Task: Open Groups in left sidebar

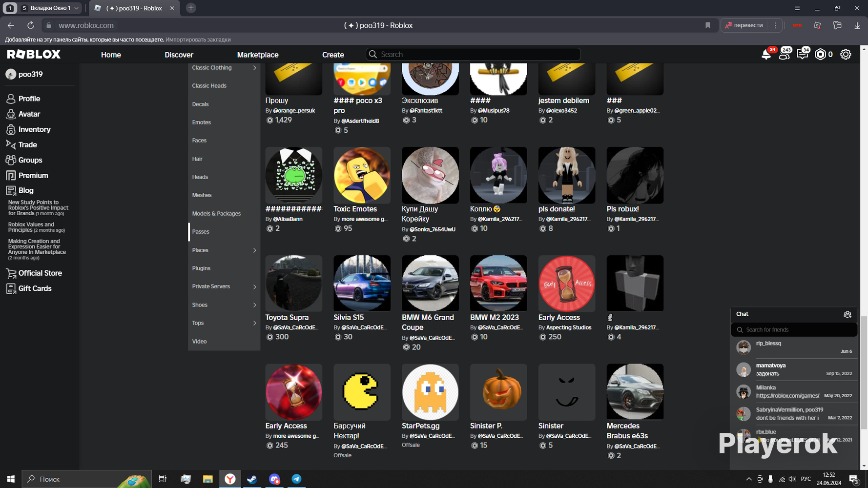Action: pyautogui.click(x=30, y=160)
